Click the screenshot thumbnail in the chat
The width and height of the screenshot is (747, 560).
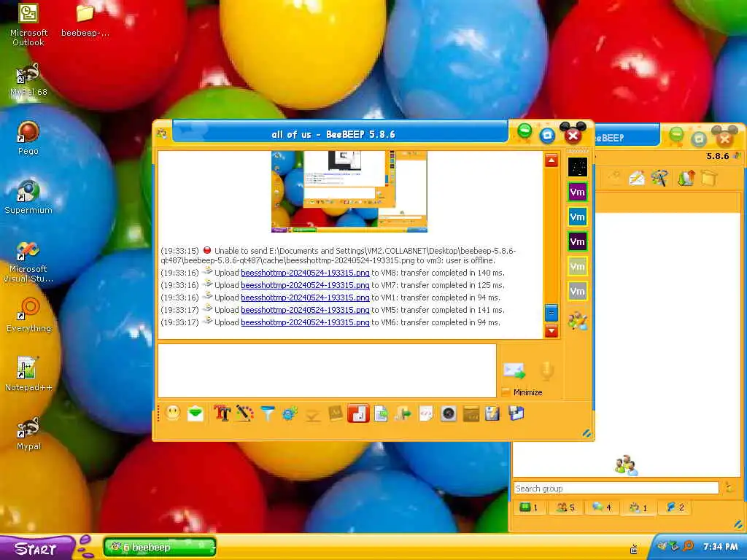[349, 192]
